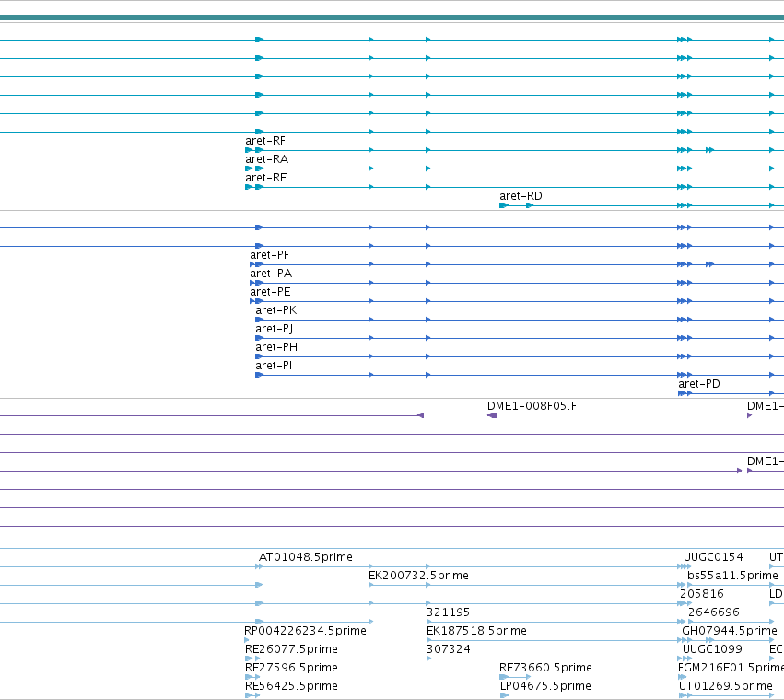Click the first exon glyph below aret-RD
Viewport: 784px width, 700px height.
tap(504, 205)
